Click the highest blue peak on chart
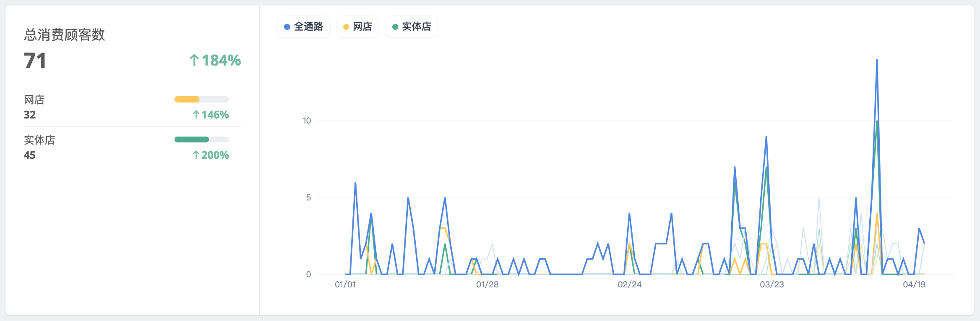980x321 pixels. click(x=877, y=60)
